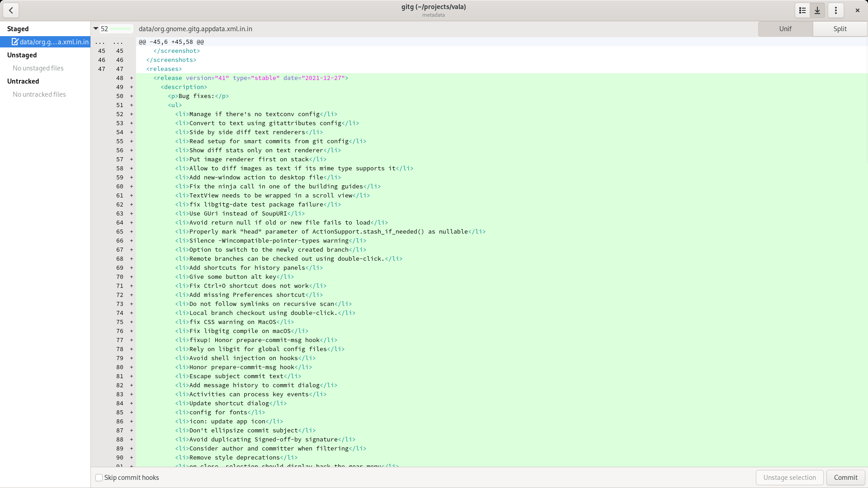This screenshot has width=868, height=488.
Task: Click the plus marker on line 48
Action: click(x=132, y=78)
